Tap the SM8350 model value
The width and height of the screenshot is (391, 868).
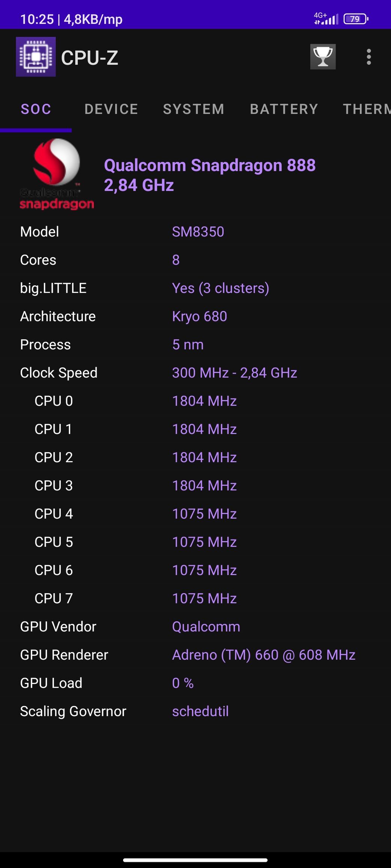(x=198, y=232)
